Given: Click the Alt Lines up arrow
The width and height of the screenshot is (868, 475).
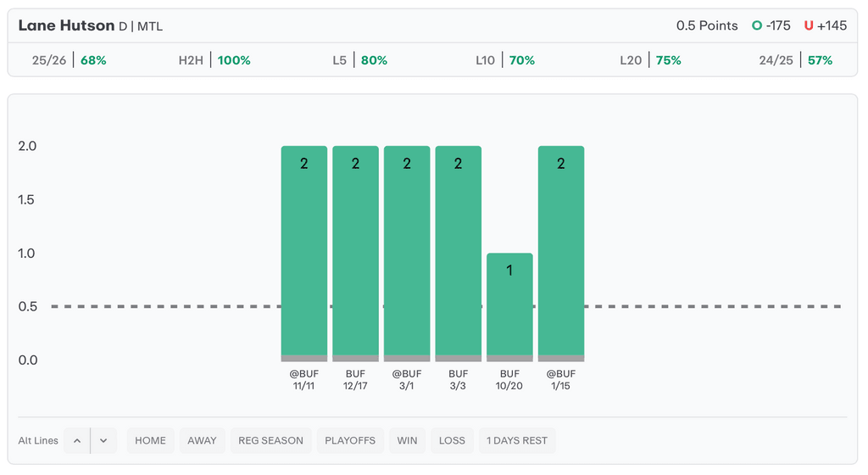Looking at the screenshot, I should click(x=76, y=440).
